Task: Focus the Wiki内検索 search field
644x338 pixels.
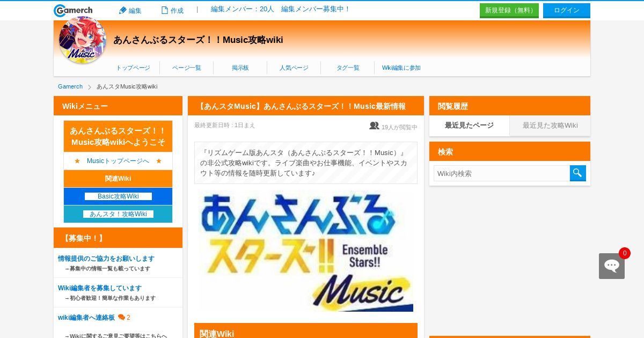Action: click(502, 173)
